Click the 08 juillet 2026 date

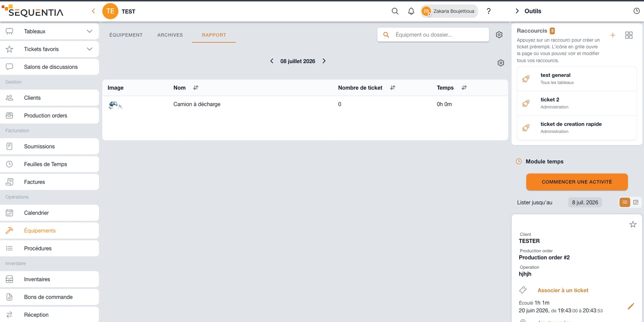298,61
